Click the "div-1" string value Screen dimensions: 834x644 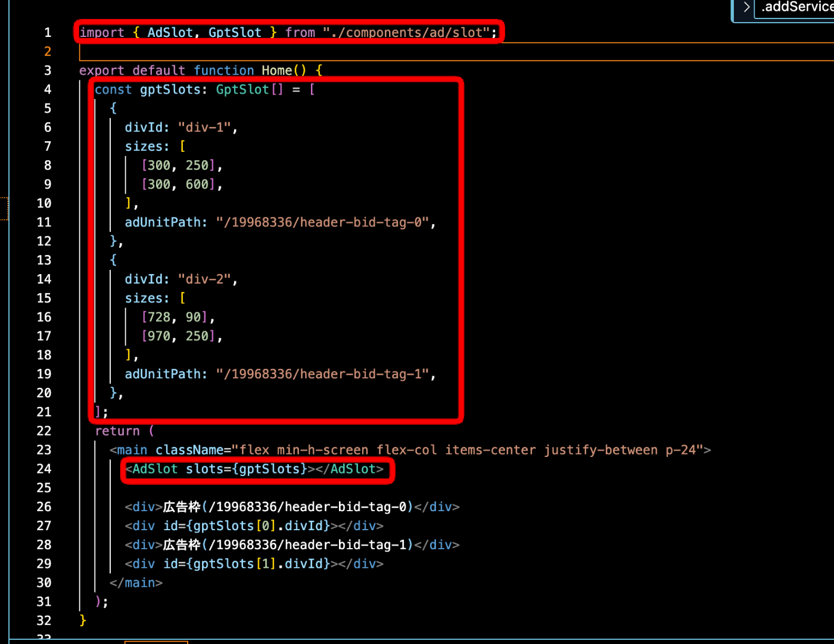[x=204, y=127]
